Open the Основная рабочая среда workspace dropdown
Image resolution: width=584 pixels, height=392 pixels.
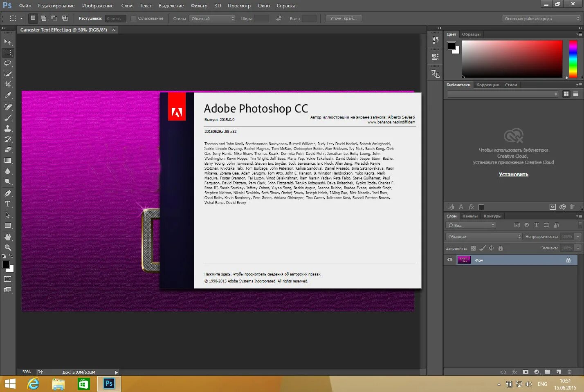pyautogui.click(x=541, y=18)
